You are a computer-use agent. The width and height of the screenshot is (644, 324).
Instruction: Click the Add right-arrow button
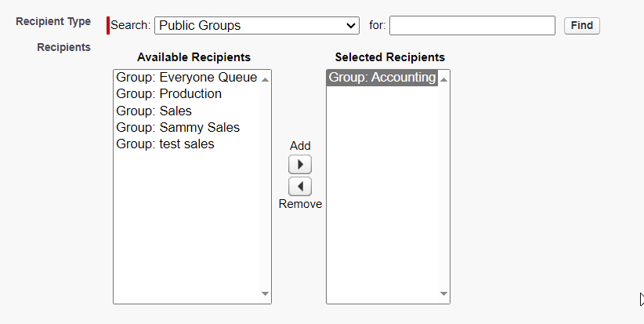pyautogui.click(x=300, y=165)
